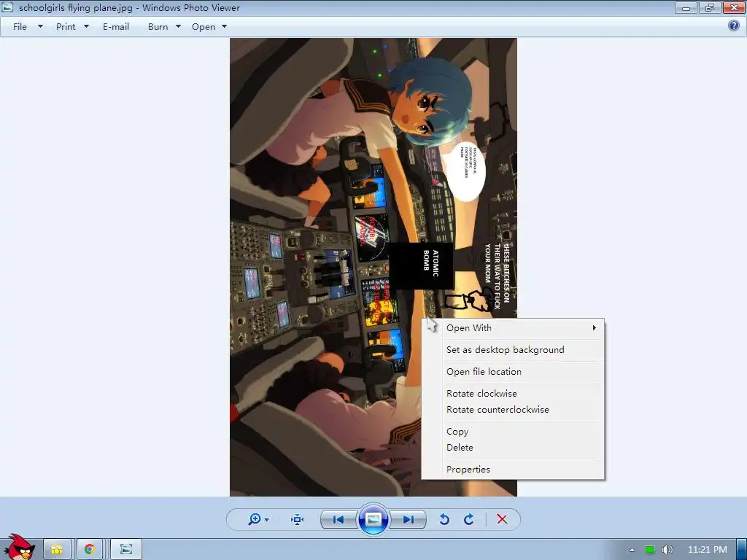Minimize the Photo Viewer window
This screenshot has height=560, width=747.
[686, 7]
